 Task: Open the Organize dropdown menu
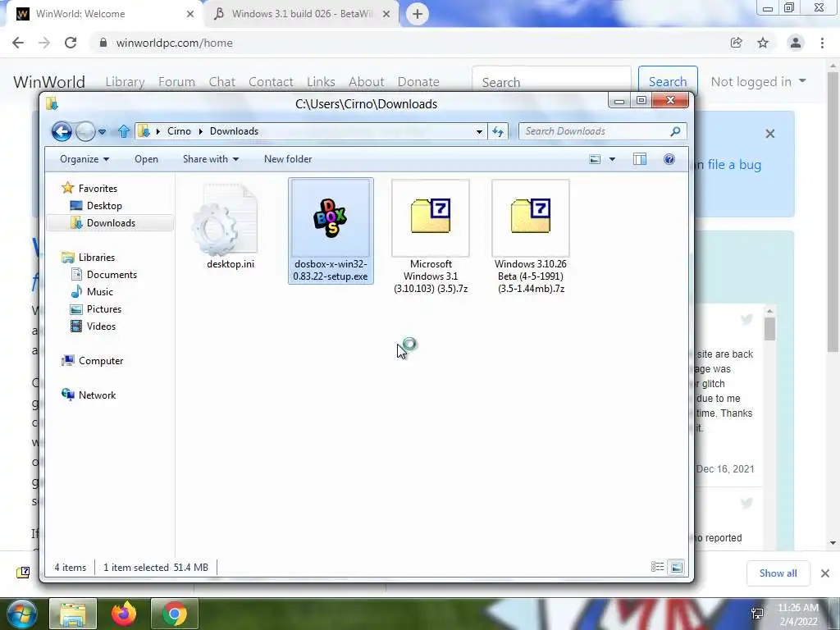pyautogui.click(x=84, y=159)
